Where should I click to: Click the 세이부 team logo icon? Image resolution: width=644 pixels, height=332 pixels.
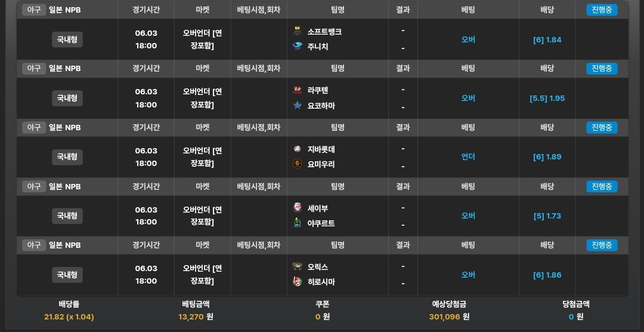(x=298, y=208)
